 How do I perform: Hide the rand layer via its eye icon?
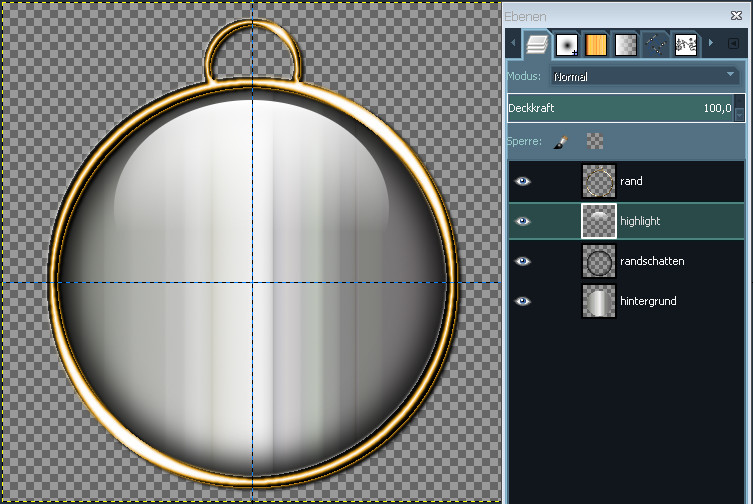coord(524,181)
